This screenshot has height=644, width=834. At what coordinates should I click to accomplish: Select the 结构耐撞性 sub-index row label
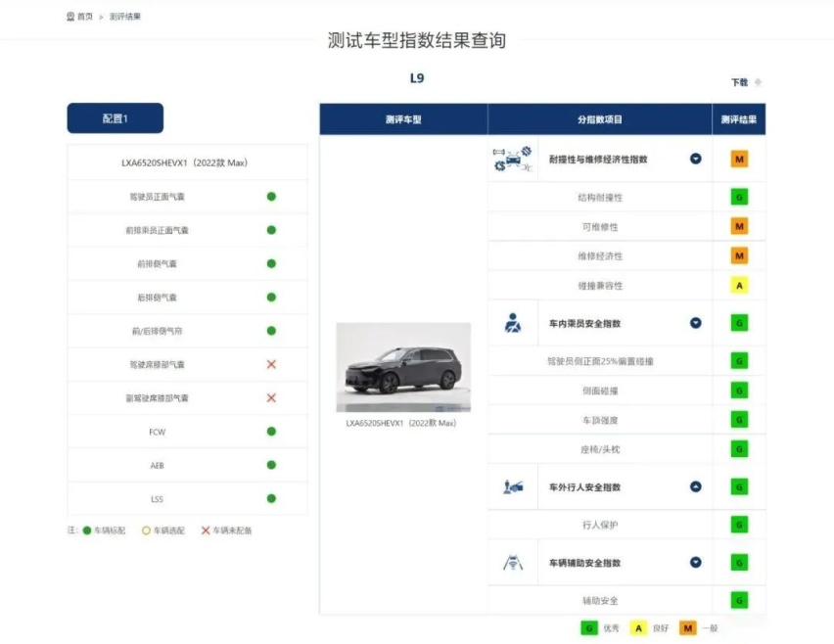pyautogui.click(x=600, y=198)
